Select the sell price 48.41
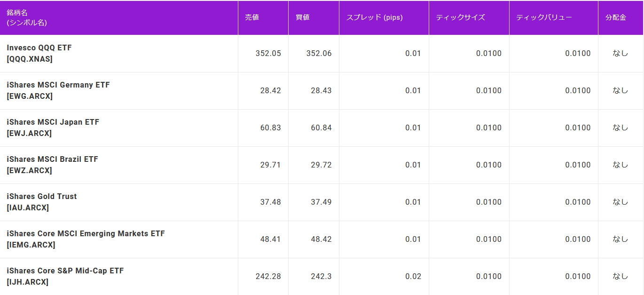The height and width of the screenshot is (295, 644). [x=271, y=239]
